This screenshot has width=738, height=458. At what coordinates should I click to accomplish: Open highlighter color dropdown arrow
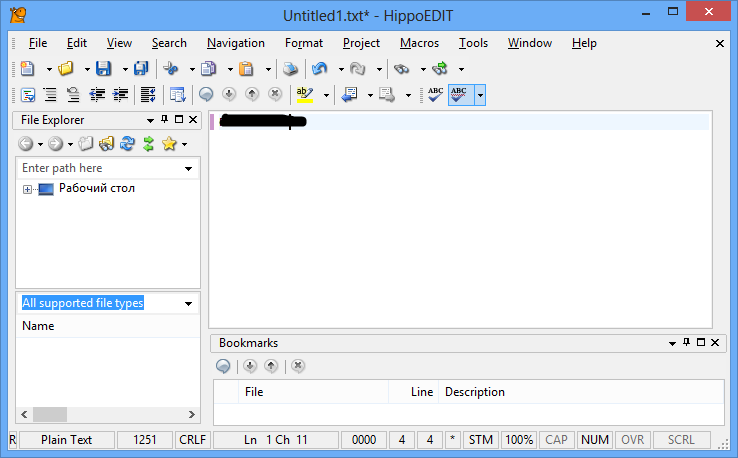tap(326, 95)
